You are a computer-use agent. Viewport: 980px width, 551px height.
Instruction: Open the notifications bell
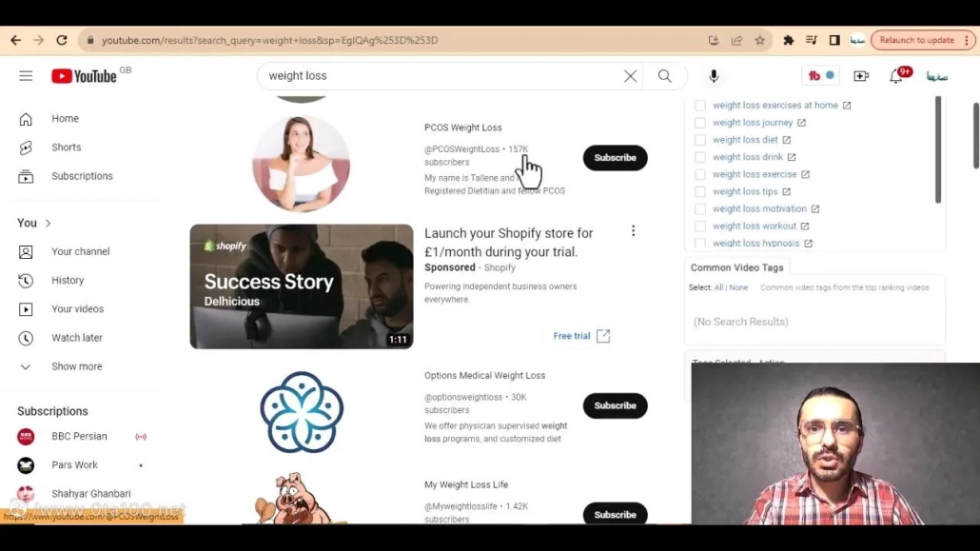point(895,76)
